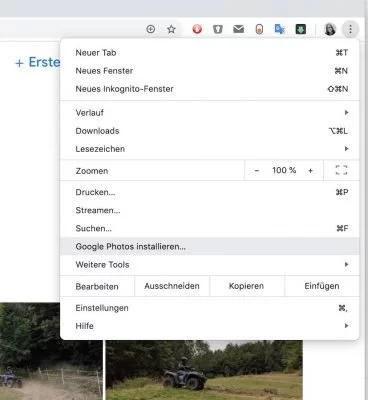Click the install plus-circle icon in address bar
This screenshot has height=400, width=368.
point(151,29)
